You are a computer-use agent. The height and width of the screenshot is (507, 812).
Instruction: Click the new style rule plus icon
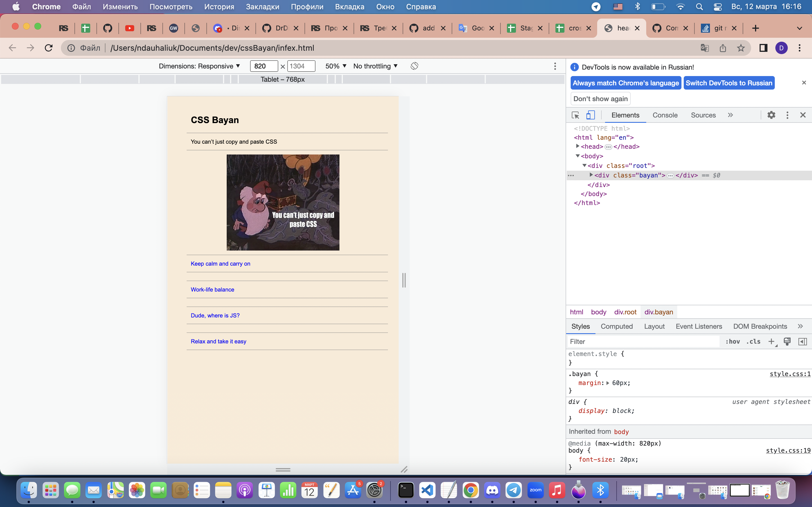click(x=771, y=341)
